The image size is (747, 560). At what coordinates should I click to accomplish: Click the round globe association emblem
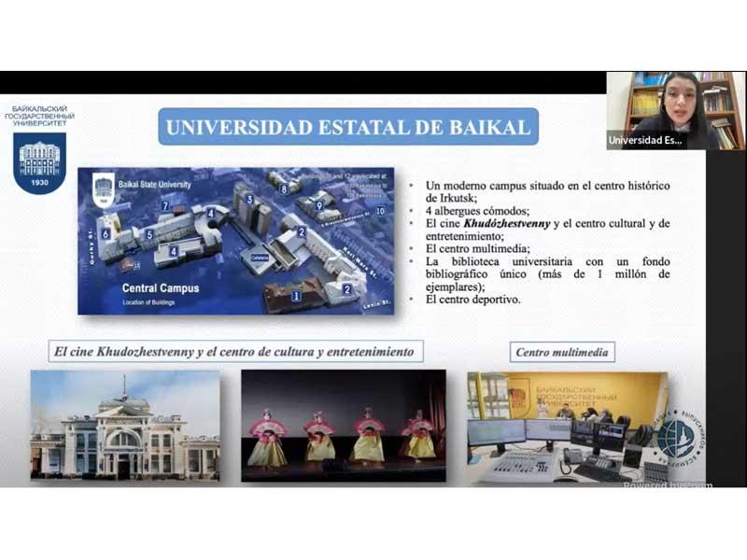point(679,437)
